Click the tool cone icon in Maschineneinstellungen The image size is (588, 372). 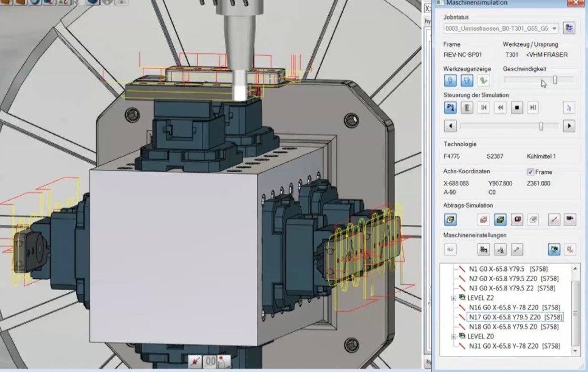click(500, 249)
